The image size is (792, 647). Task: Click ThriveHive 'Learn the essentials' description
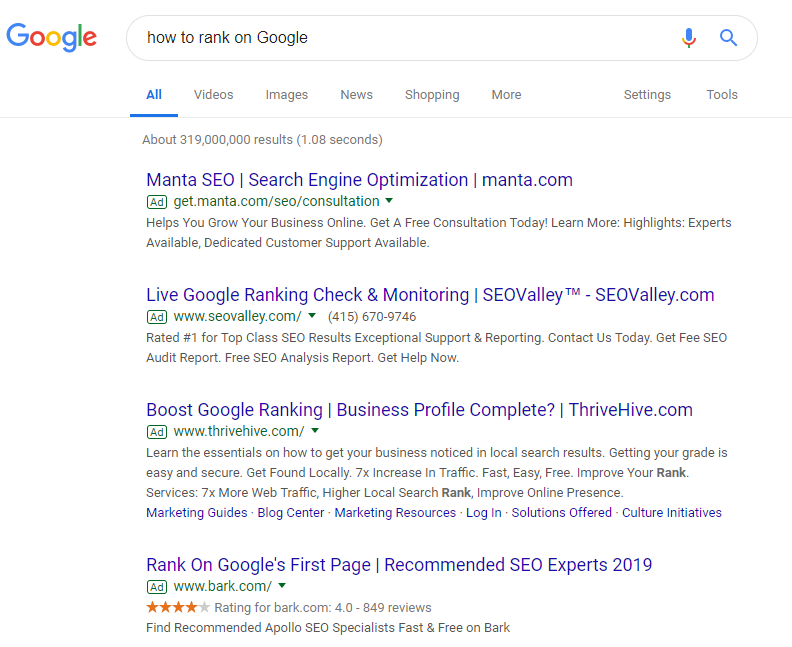pyautogui.click(x=437, y=473)
